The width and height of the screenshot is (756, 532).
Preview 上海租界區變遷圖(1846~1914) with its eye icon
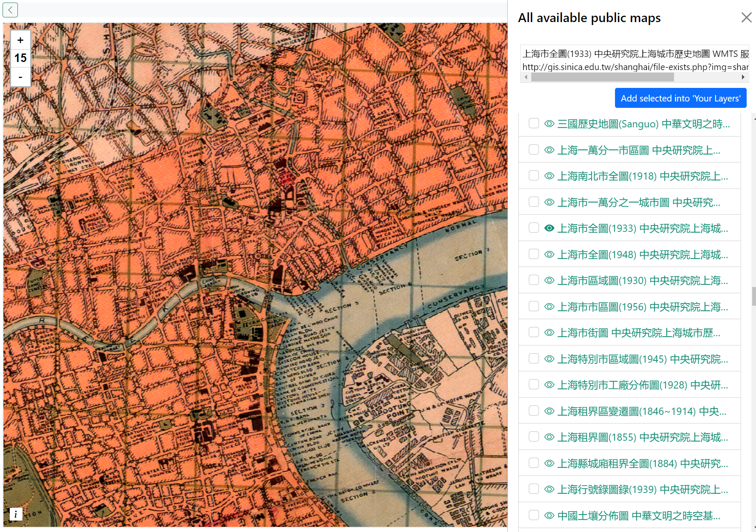point(549,411)
